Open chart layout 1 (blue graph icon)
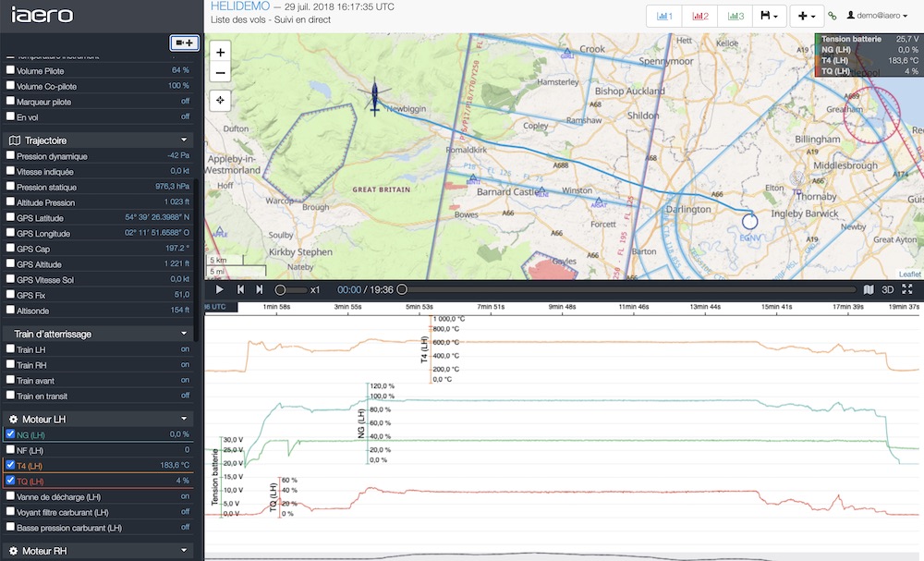The image size is (924, 561). point(665,16)
